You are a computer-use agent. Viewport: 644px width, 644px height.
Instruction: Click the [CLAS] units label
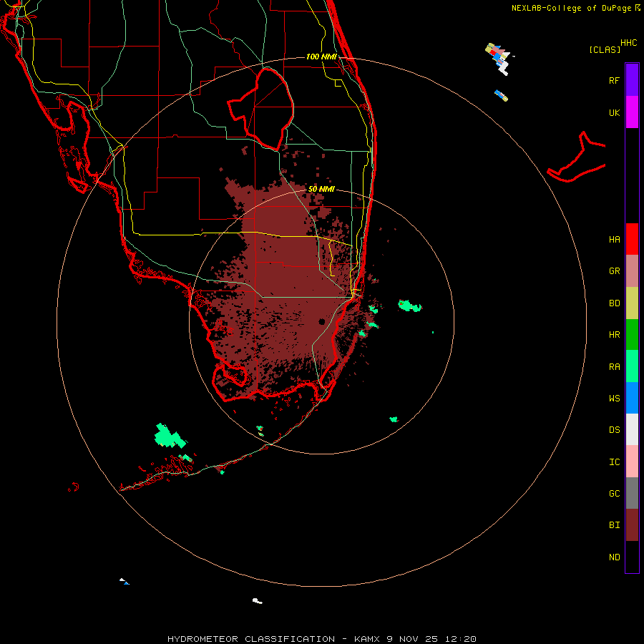pos(605,49)
